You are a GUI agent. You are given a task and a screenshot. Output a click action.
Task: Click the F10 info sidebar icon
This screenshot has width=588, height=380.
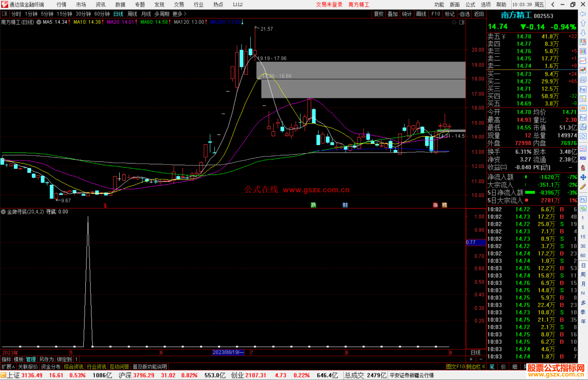click(x=583, y=89)
